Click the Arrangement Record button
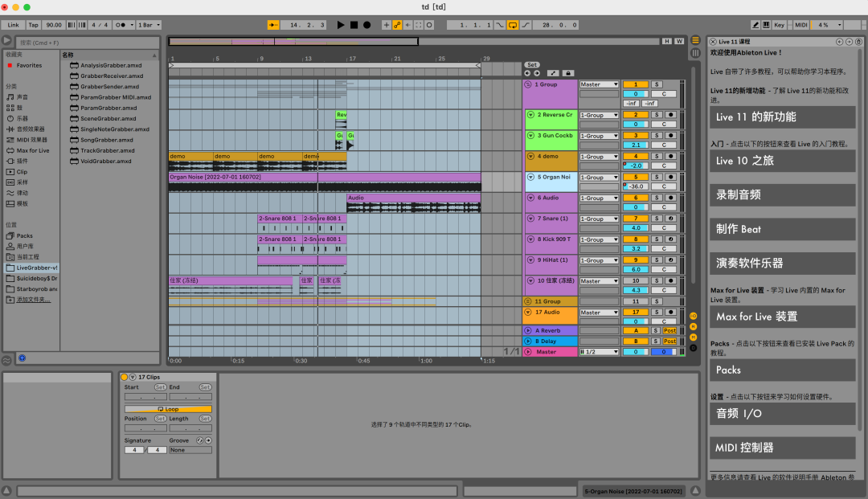The height and width of the screenshot is (499, 868). click(x=366, y=25)
